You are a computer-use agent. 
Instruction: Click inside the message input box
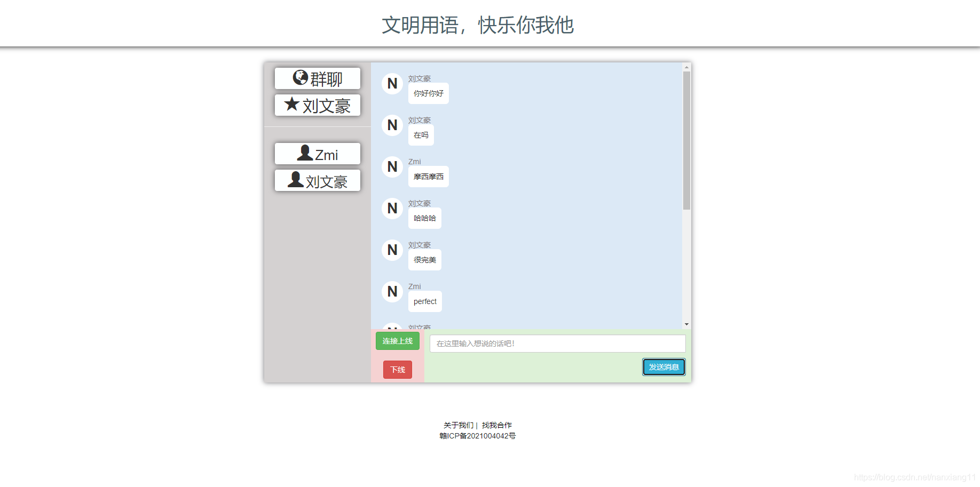coord(557,344)
